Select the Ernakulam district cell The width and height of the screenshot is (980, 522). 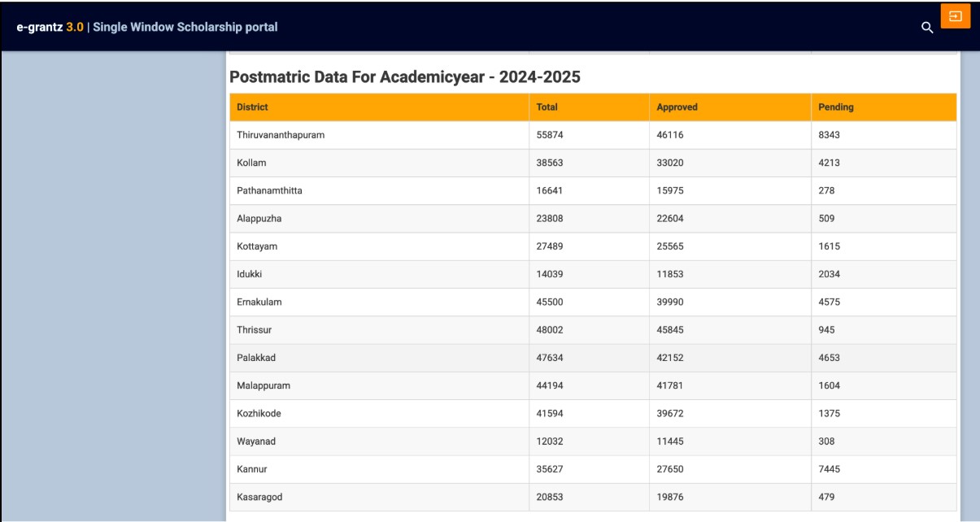(x=380, y=302)
